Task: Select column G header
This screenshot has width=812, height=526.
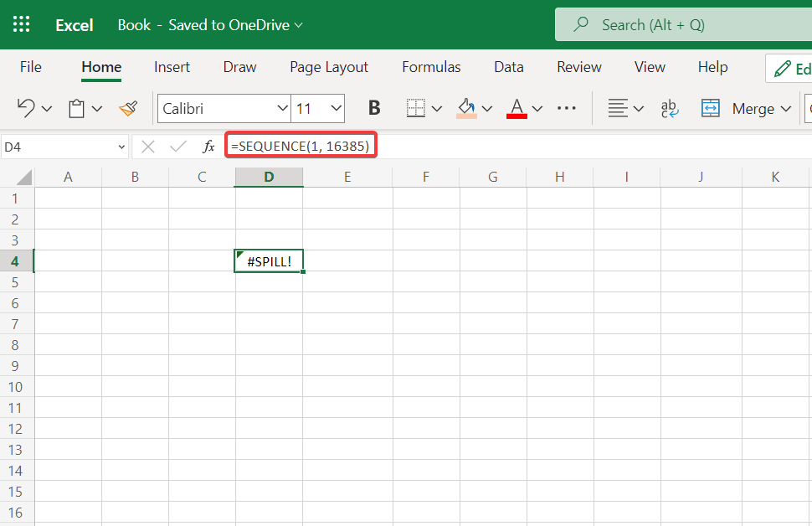Action: [x=493, y=178]
